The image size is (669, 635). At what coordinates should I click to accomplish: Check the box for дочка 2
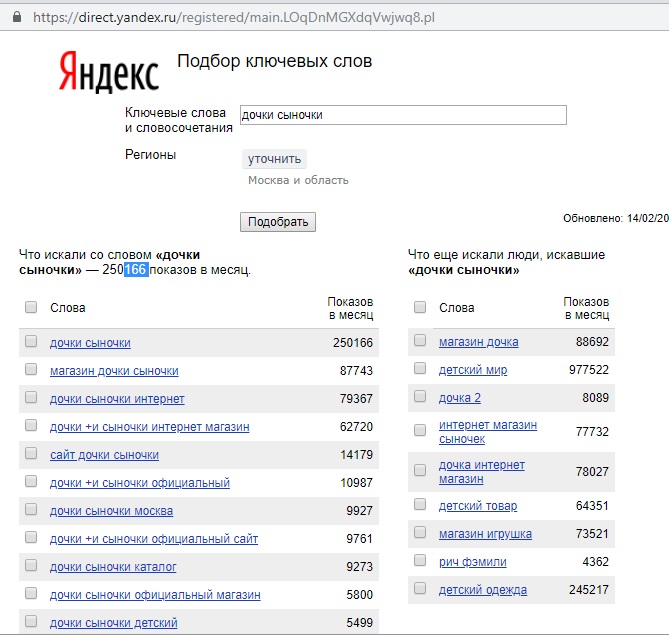coord(420,396)
